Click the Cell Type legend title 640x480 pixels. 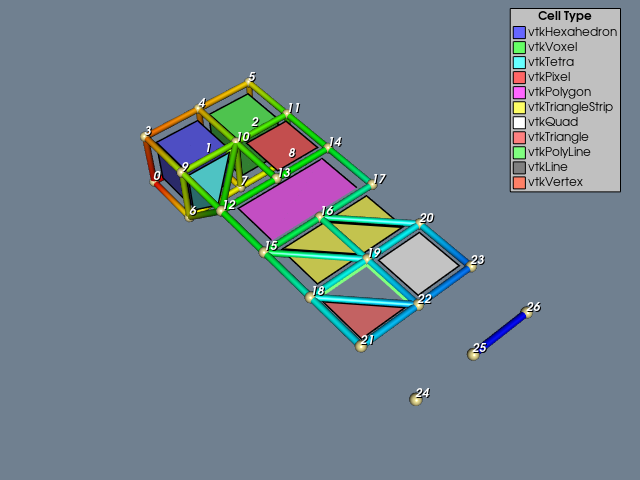pos(564,16)
